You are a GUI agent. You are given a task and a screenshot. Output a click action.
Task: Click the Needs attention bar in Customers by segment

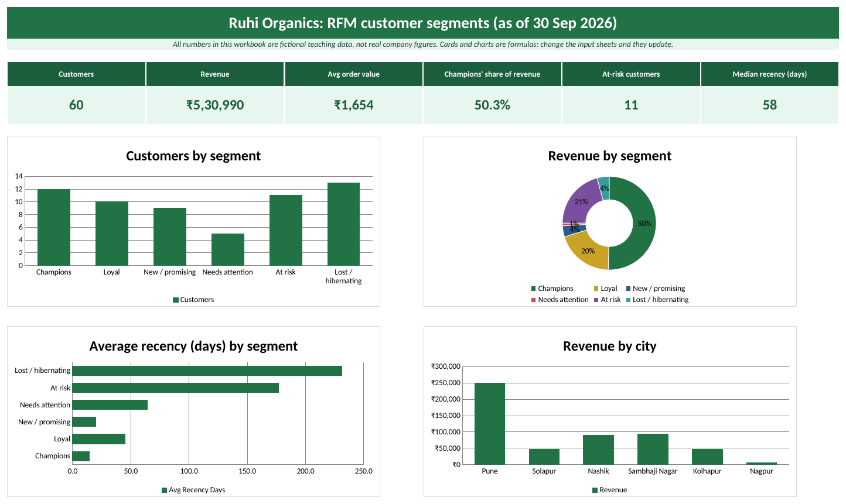228,250
